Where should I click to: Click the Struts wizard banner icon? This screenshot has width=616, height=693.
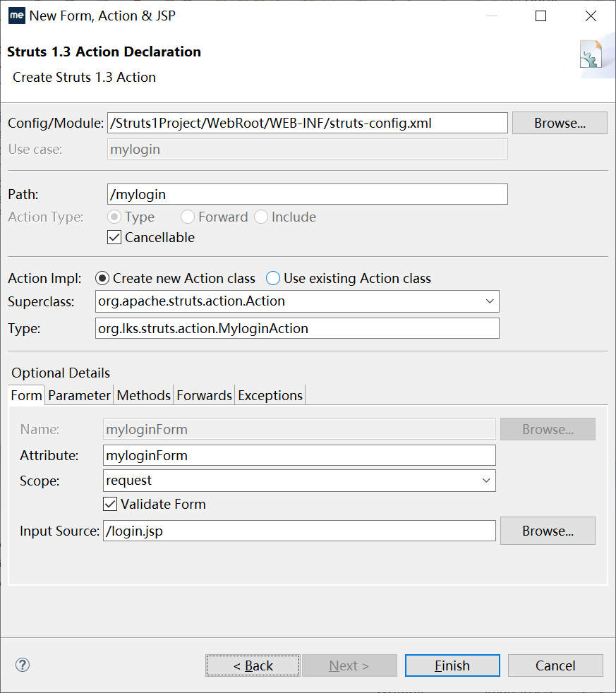click(591, 54)
